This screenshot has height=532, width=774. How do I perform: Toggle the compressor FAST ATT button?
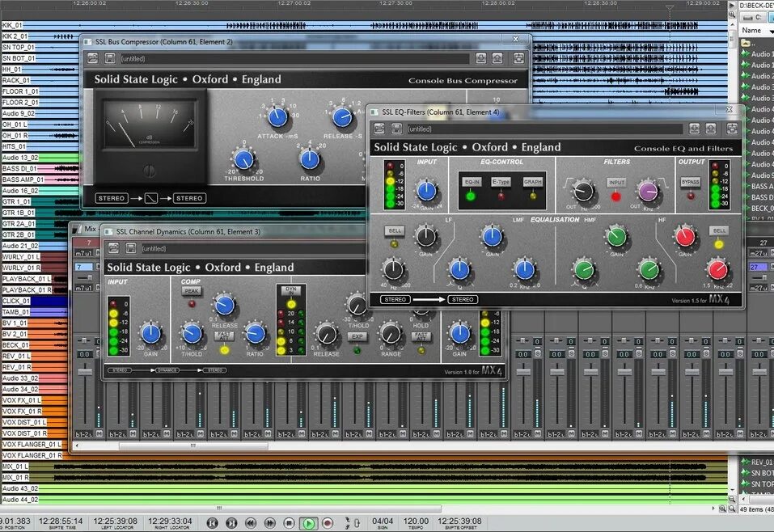(x=224, y=336)
